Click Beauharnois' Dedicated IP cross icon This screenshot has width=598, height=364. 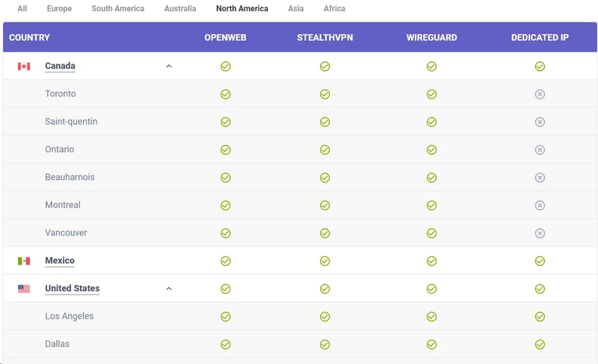(540, 178)
